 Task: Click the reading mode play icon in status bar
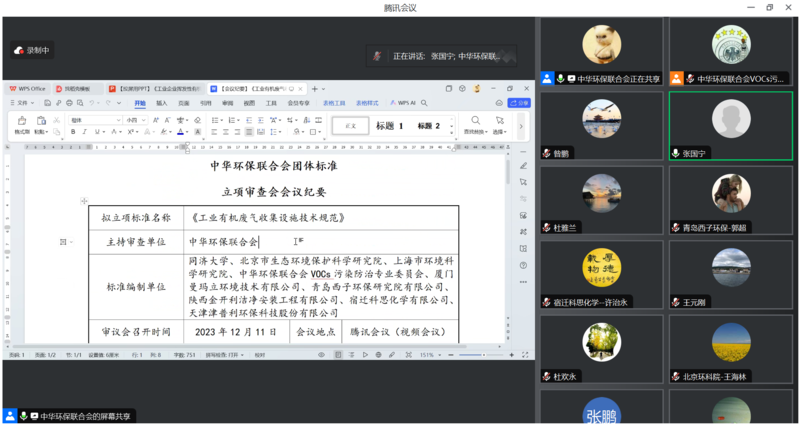[365, 355]
